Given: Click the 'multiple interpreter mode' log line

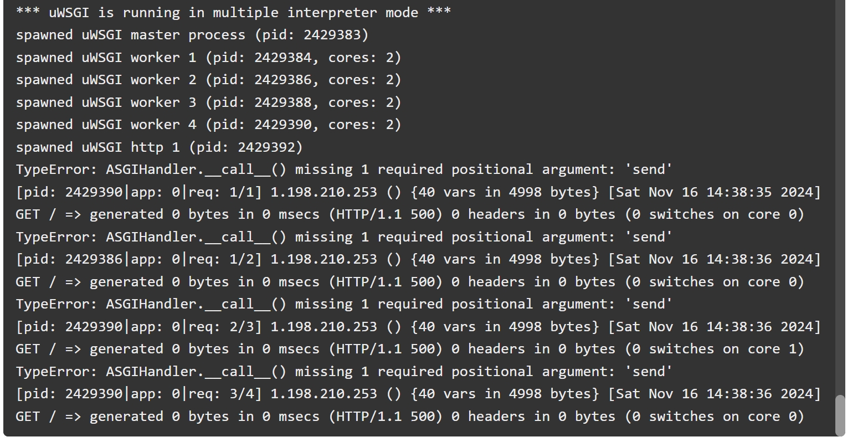Looking at the screenshot, I should 233,12.
